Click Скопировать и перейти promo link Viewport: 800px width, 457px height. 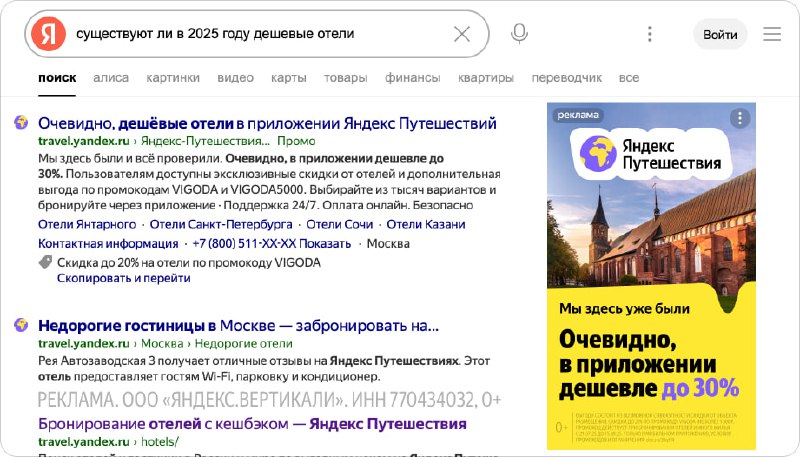pos(123,278)
